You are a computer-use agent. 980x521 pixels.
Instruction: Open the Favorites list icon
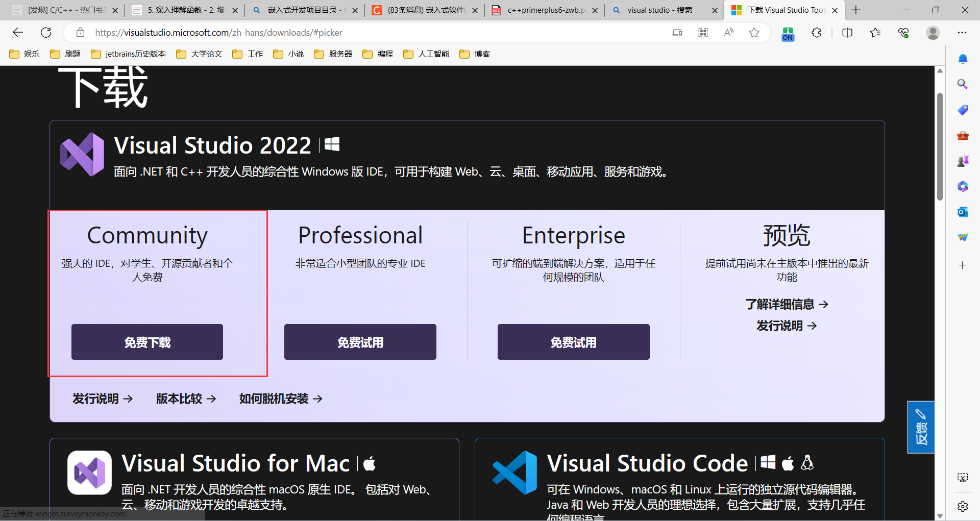pyautogui.click(x=875, y=33)
